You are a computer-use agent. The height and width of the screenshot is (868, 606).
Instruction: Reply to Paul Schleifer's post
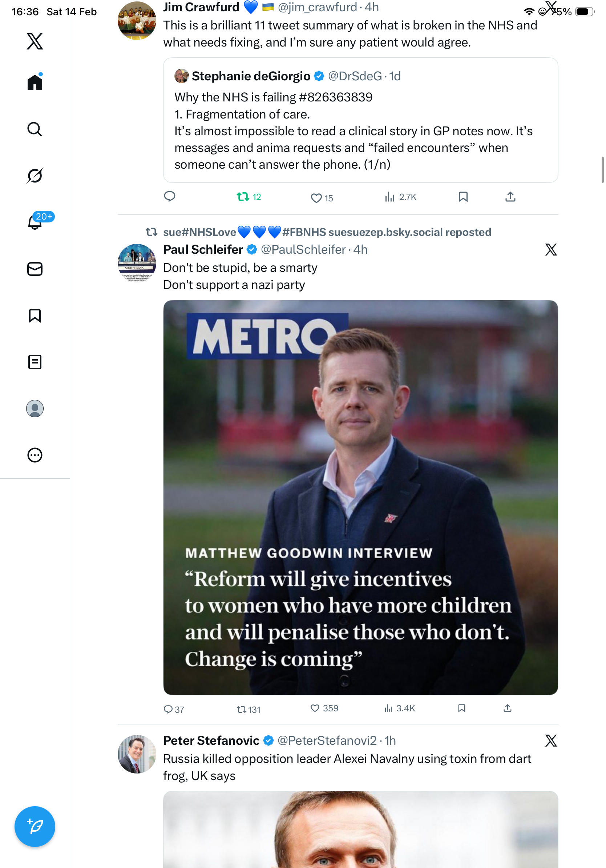click(168, 709)
